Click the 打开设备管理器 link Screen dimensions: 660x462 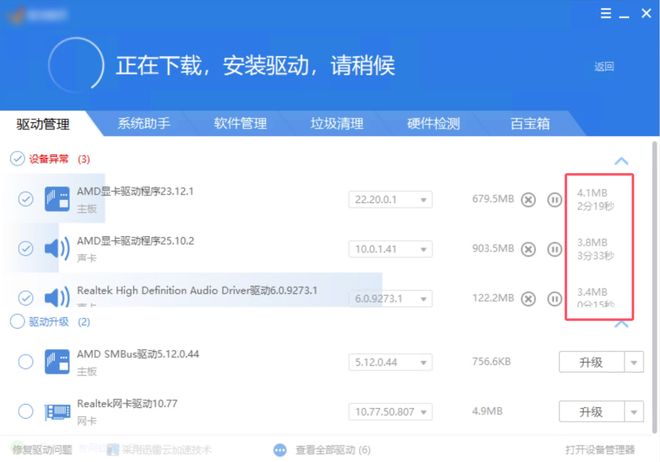(600, 450)
